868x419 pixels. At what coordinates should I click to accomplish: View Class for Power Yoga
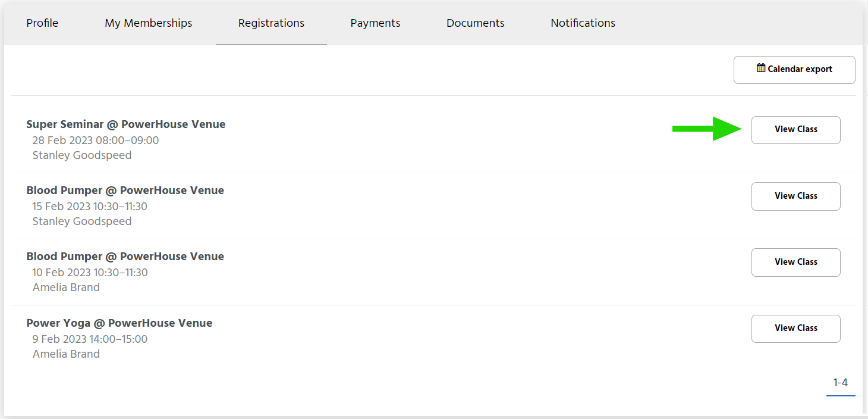[795, 329]
